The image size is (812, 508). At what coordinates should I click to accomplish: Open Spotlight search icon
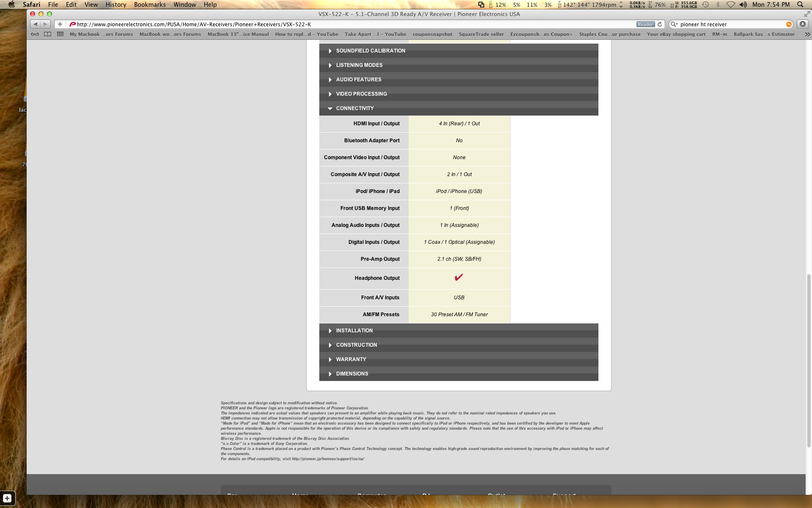800,5
